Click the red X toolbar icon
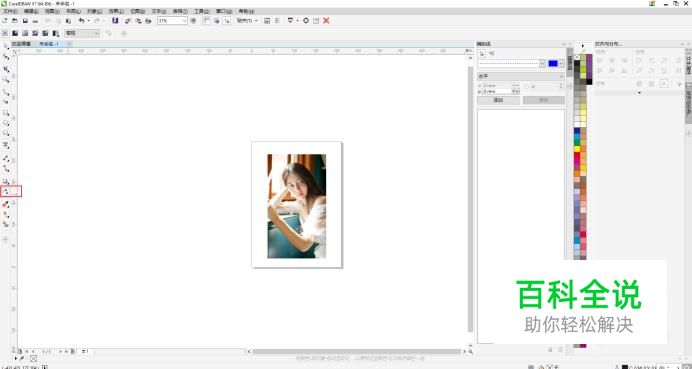 tap(327, 21)
